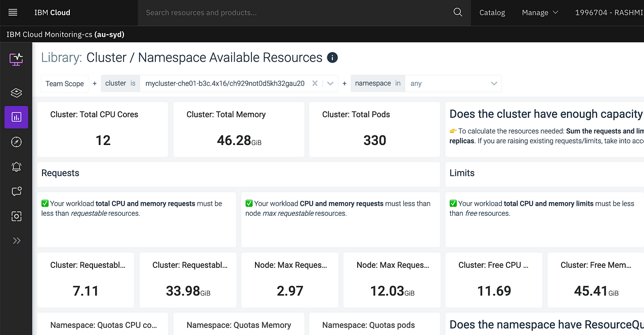
Task: Click the 7.11 requestable CPU value
Action: [x=85, y=291]
